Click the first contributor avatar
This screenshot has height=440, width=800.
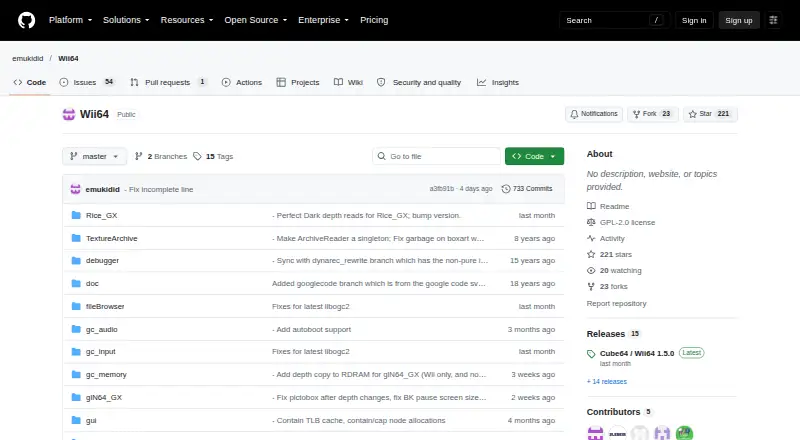point(595,433)
